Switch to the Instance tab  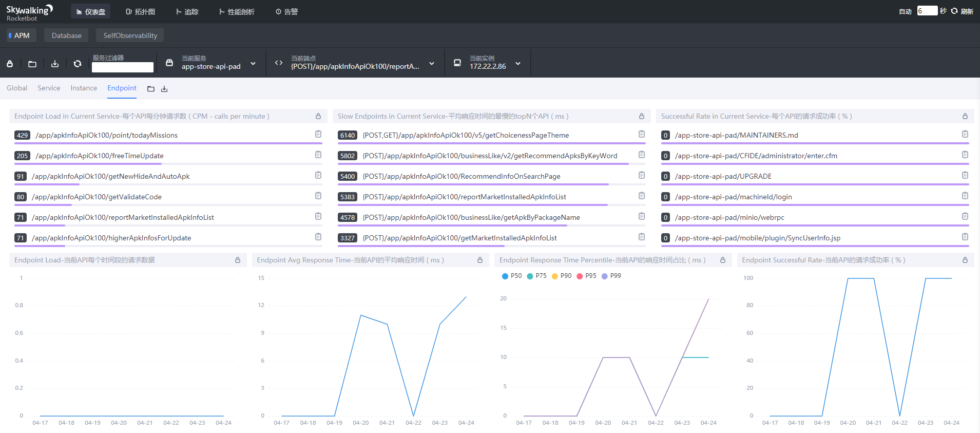tap(84, 88)
